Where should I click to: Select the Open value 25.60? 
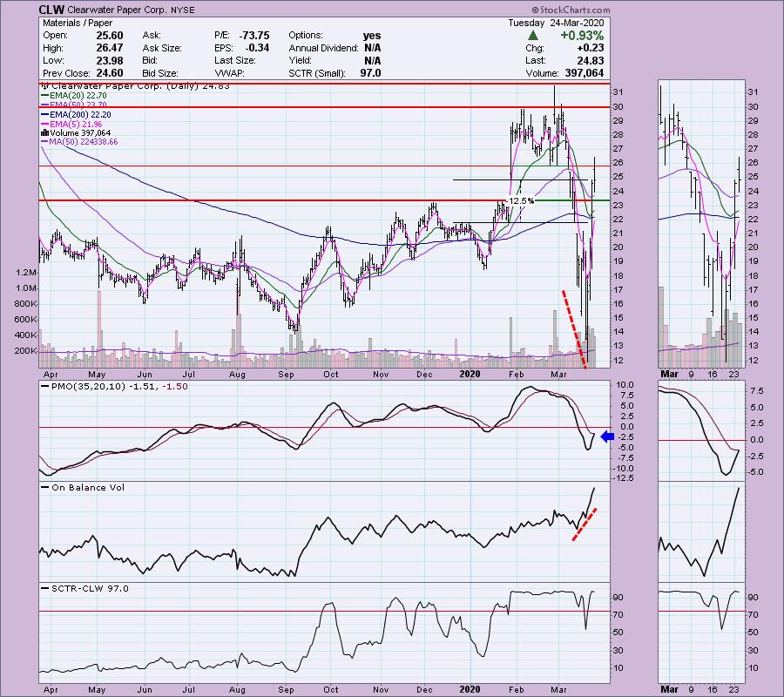110,36
